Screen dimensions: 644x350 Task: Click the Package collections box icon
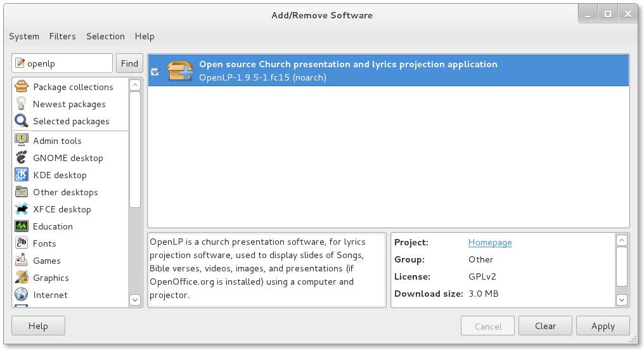[22, 87]
